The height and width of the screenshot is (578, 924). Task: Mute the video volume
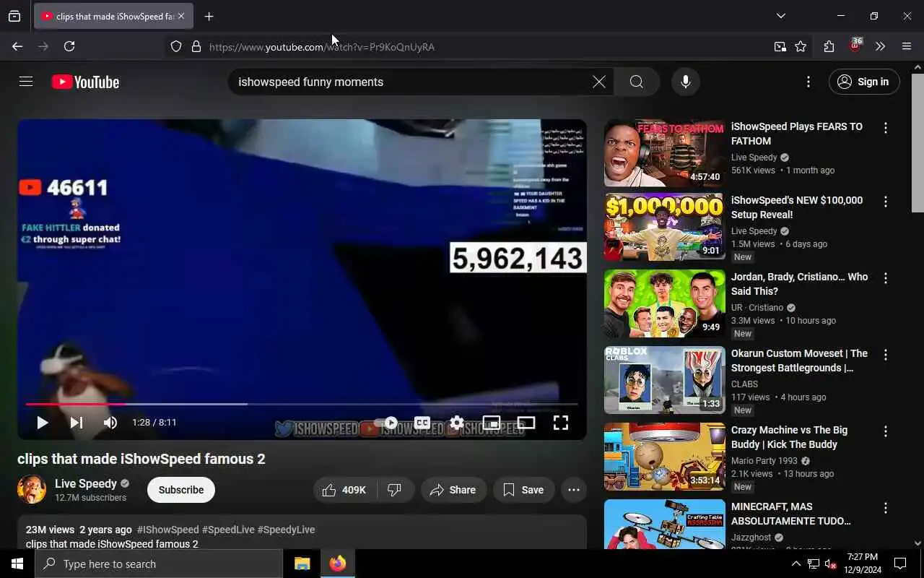pyautogui.click(x=110, y=423)
